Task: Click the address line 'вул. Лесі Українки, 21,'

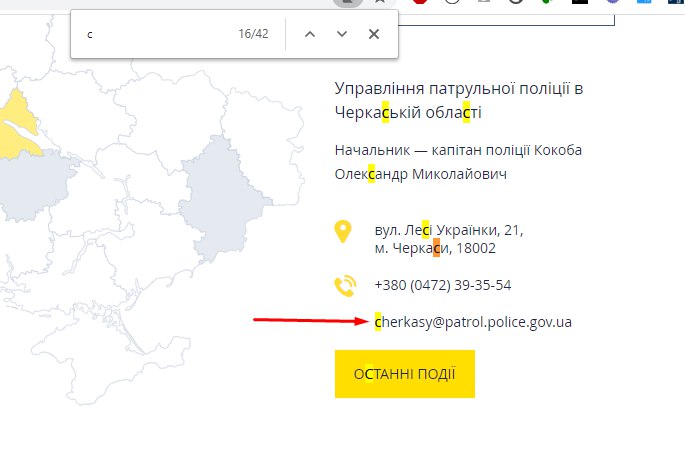Action: (449, 230)
